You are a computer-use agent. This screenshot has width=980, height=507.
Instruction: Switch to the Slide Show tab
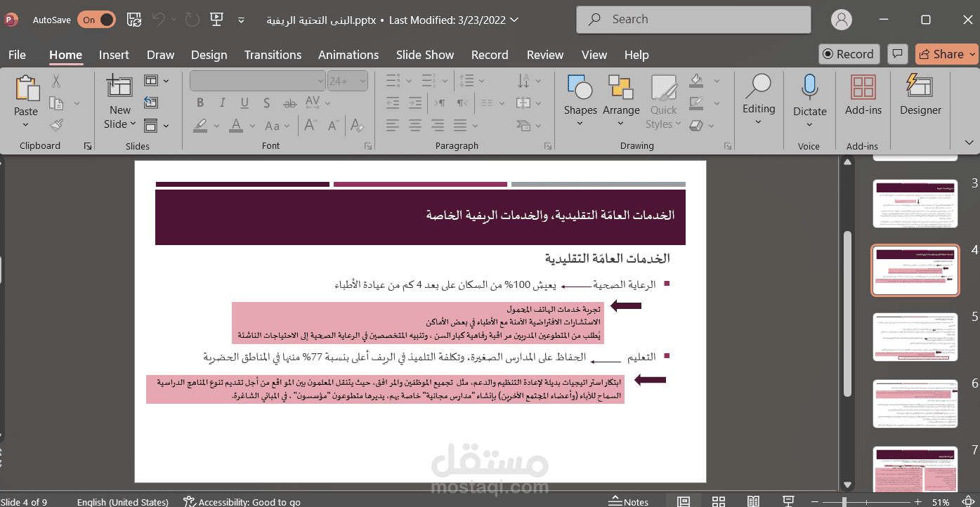[x=425, y=55]
